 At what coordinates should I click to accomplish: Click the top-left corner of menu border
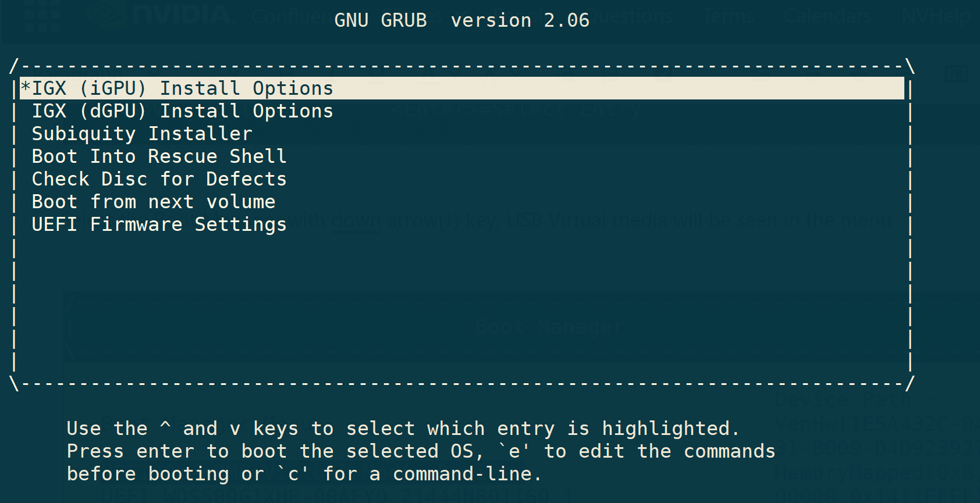[x=15, y=66]
